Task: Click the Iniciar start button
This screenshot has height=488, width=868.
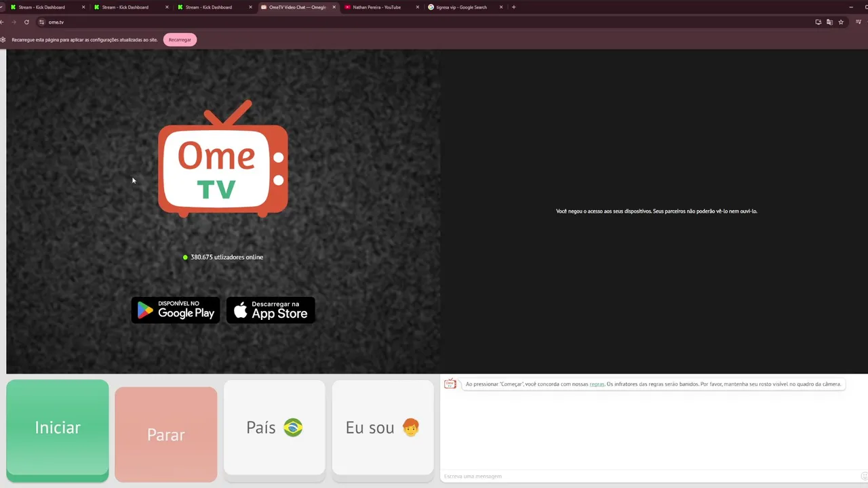Action: [58, 430]
